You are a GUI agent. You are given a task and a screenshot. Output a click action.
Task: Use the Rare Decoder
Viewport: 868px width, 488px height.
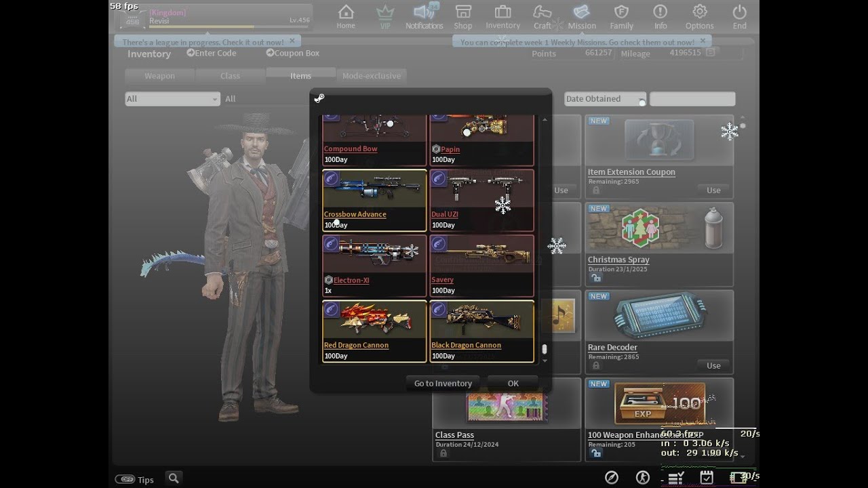click(713, 365)
